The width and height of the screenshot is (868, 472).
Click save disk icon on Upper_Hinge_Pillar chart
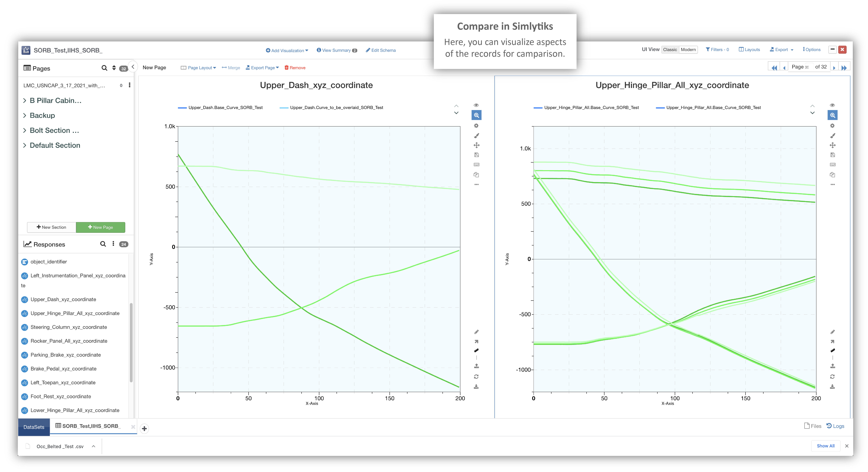click(x=833, y=155)
